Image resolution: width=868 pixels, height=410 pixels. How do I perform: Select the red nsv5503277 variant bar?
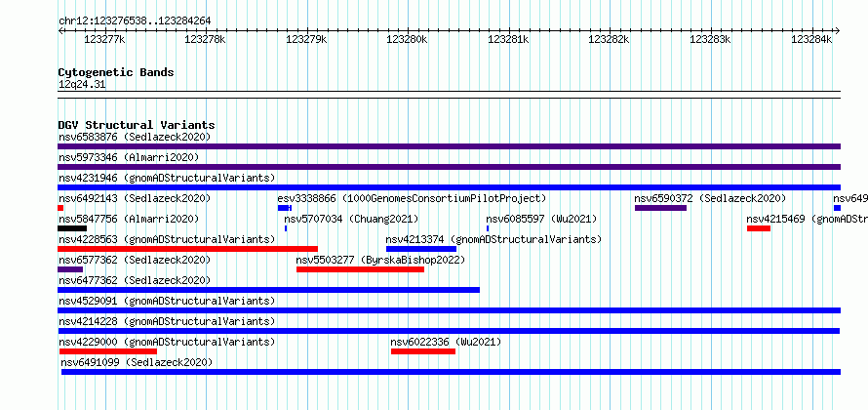tap(361, 269)
